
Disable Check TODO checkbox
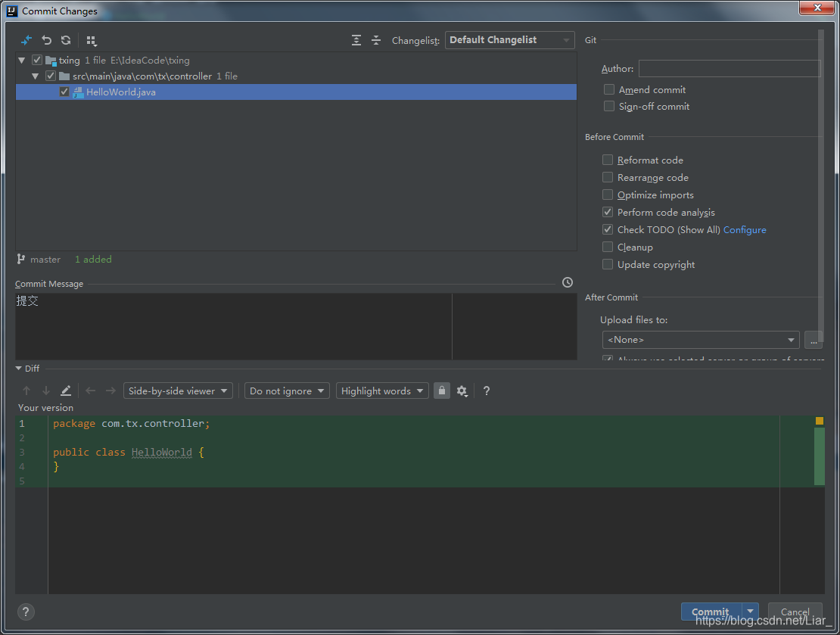pyautogui.click(x=608, y=229)
